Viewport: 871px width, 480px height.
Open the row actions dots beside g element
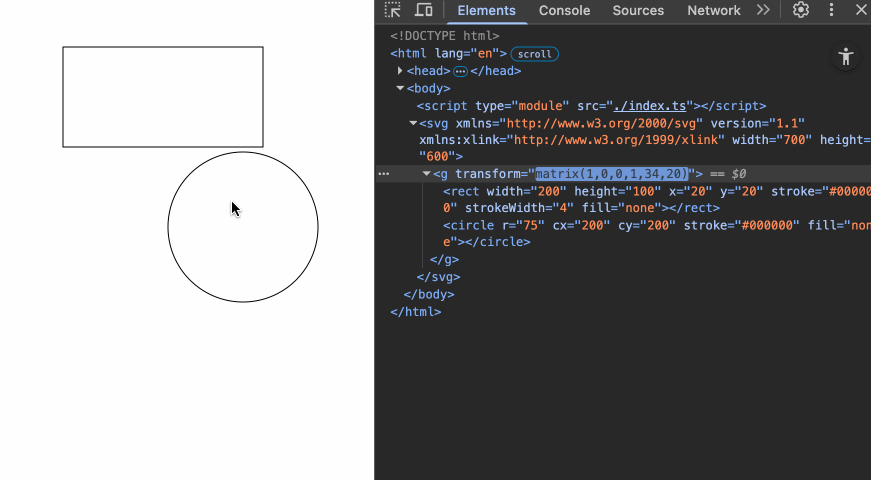383,174
